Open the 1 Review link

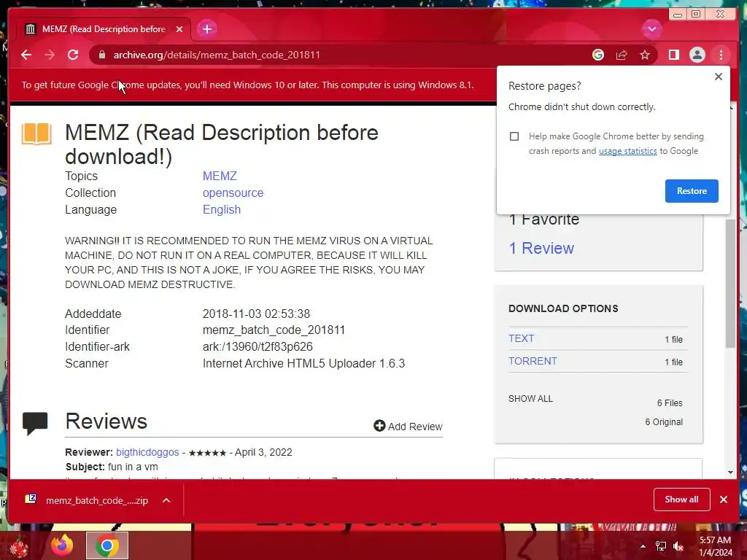541,248
